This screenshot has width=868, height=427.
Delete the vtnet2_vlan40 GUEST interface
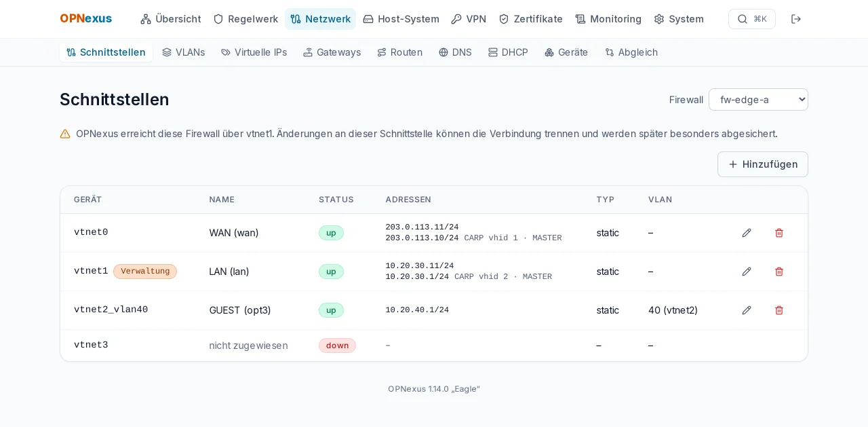(x=779, y=310)
